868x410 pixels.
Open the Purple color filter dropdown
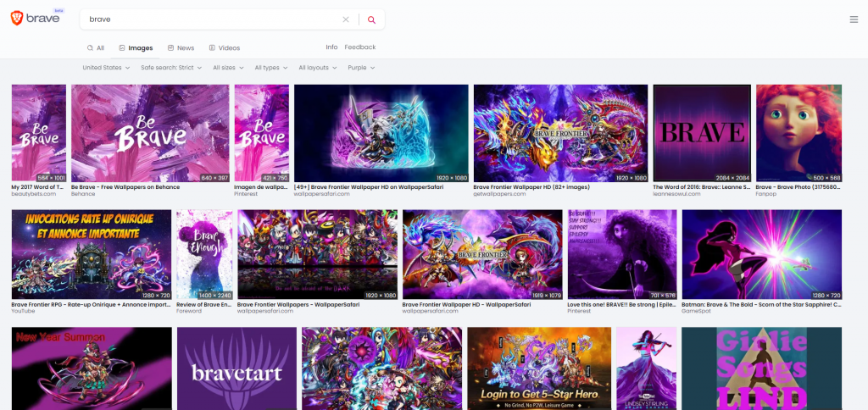(361, 68)
